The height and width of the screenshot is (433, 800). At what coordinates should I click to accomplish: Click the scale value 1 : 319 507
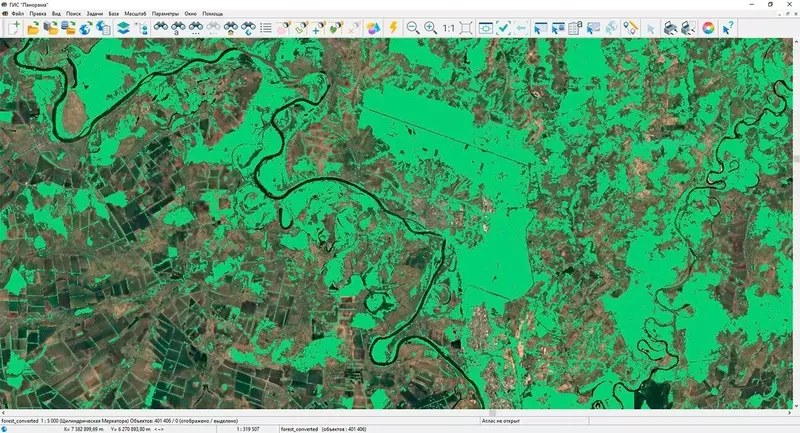click(x=246, y=429)
